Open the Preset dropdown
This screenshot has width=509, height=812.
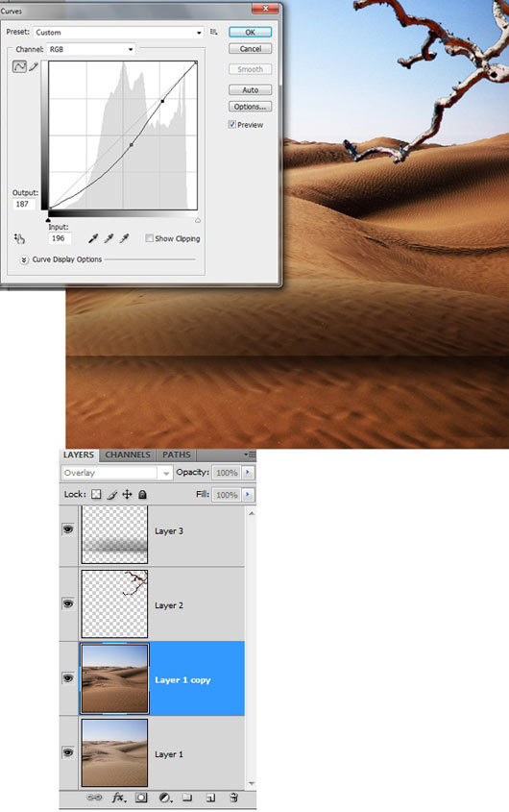coord(118,32)
